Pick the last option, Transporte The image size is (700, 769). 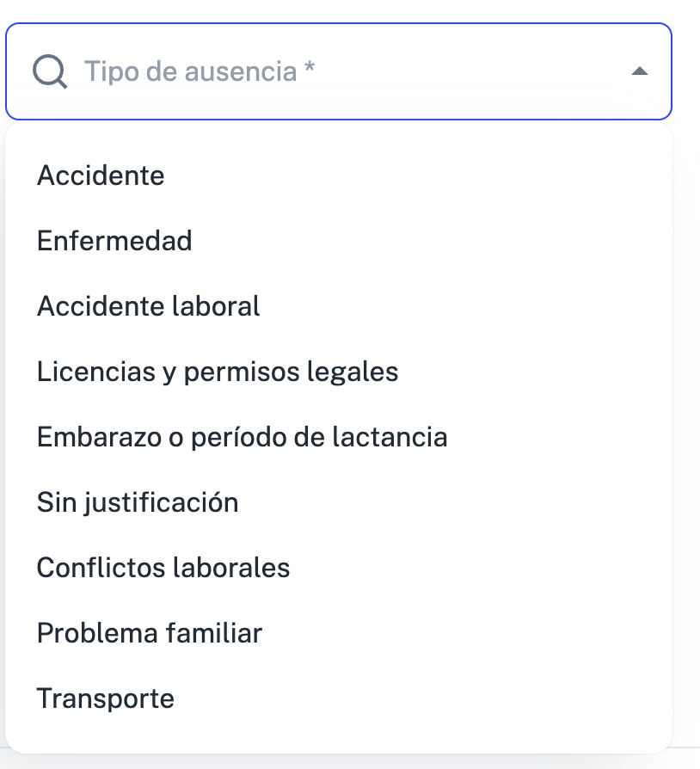[x=338, y=698]
